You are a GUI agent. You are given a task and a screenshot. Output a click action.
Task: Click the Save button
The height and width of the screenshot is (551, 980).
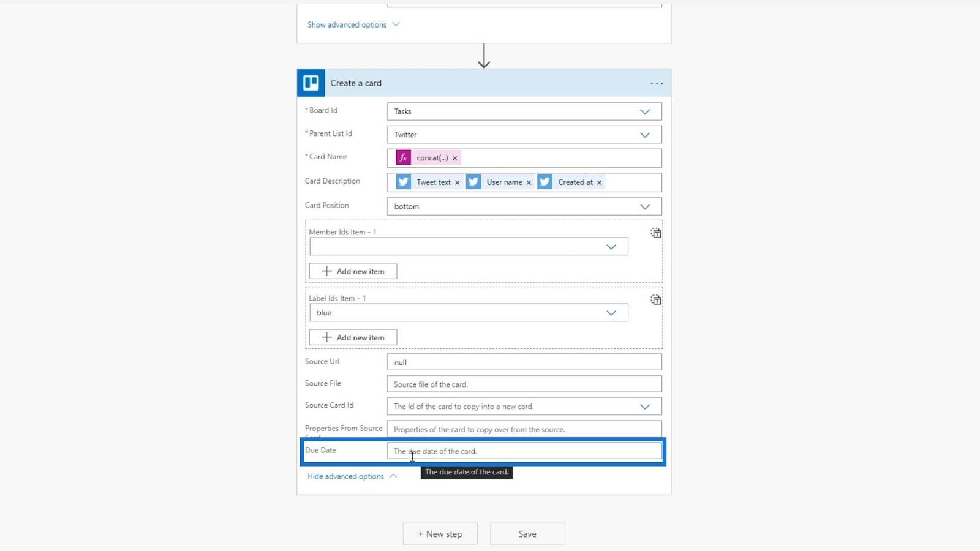click(x=527, y=534)
